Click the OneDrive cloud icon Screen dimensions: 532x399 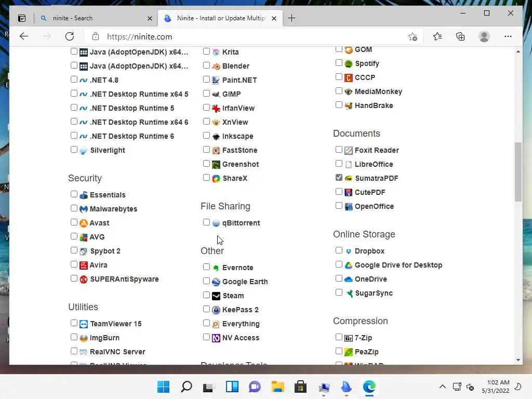point(349,279)
